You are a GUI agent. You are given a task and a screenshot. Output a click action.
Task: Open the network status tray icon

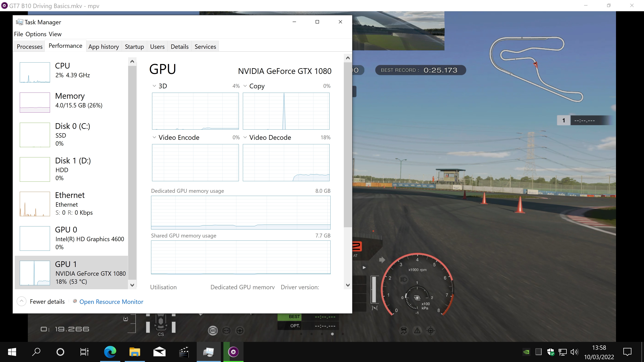(562, 352)
